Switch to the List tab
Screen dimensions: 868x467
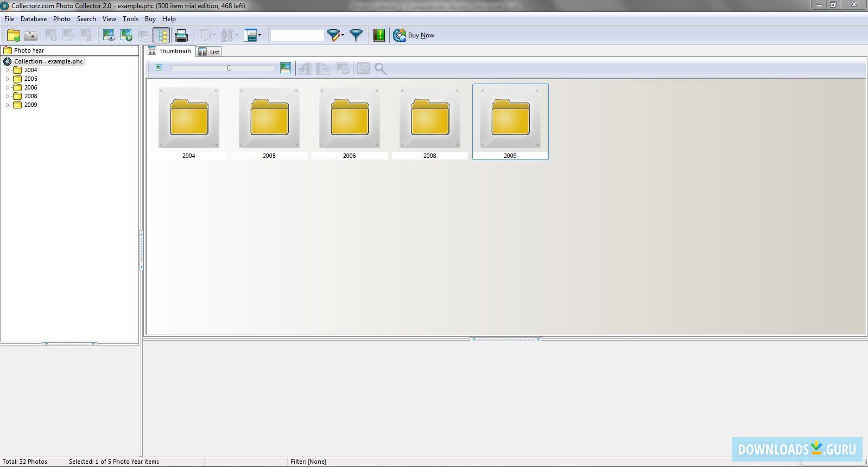pyautogui.click(x=210, y=52)
